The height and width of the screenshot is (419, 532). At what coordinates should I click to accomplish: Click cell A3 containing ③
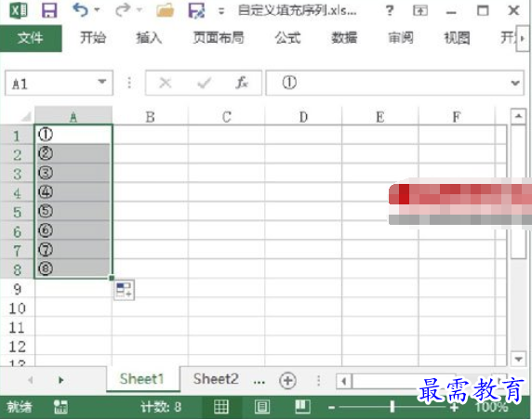click(x=73, y=173)
